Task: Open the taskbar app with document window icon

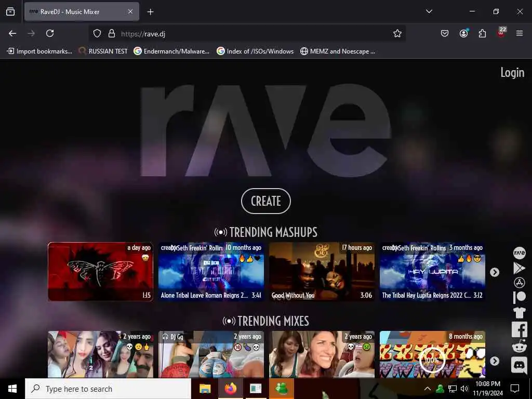Action: [x=256, y=389]
